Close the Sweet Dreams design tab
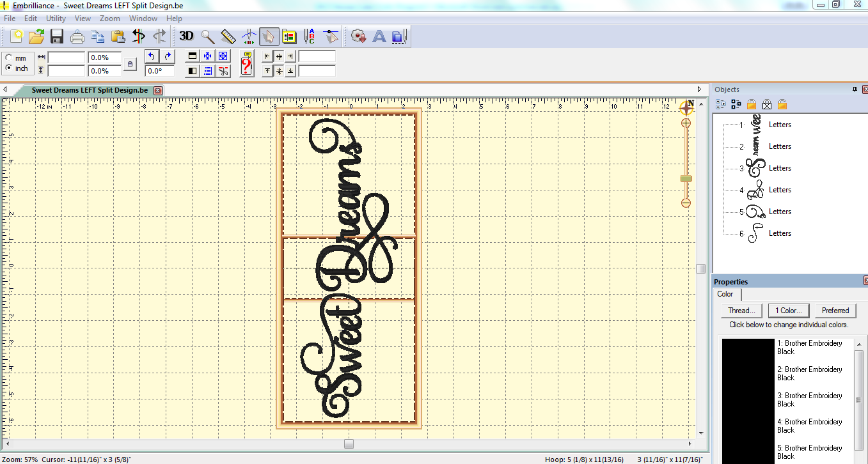 [x=158, y=90]
